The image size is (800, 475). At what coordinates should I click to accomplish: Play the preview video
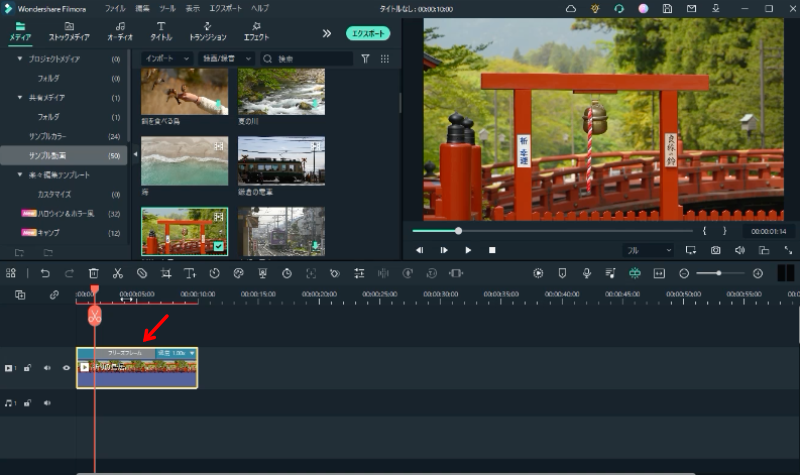[468, 250]
